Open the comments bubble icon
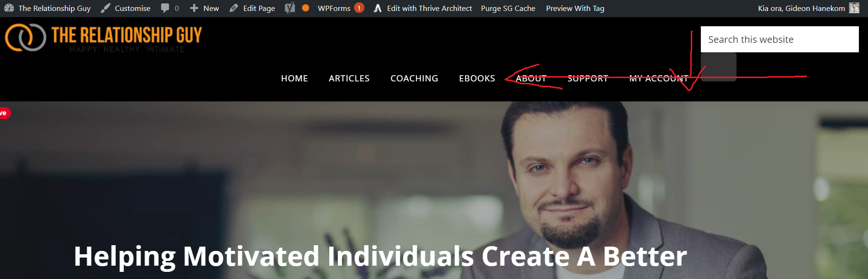 tap(165, 8)
